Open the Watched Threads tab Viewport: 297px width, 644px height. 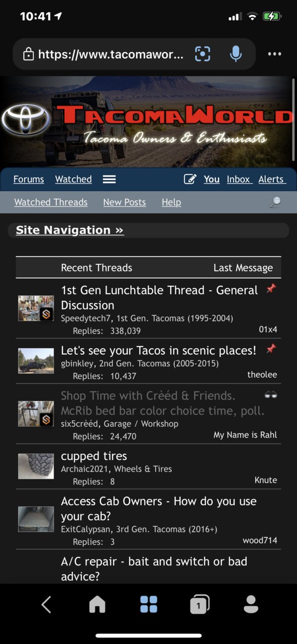pyautogui.click(x=51, y=202)
